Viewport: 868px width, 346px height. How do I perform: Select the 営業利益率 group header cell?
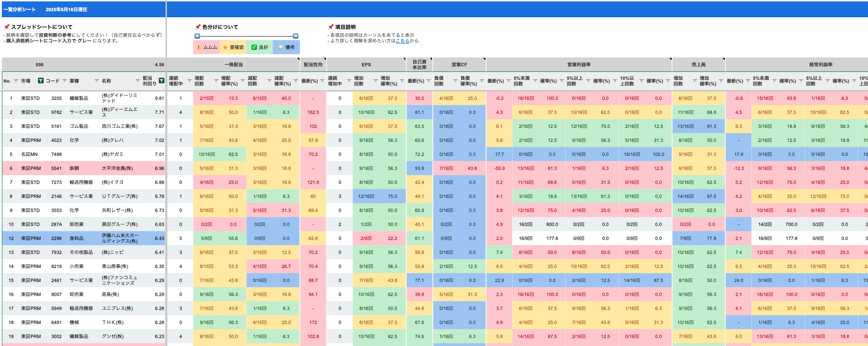pos(579,64)
